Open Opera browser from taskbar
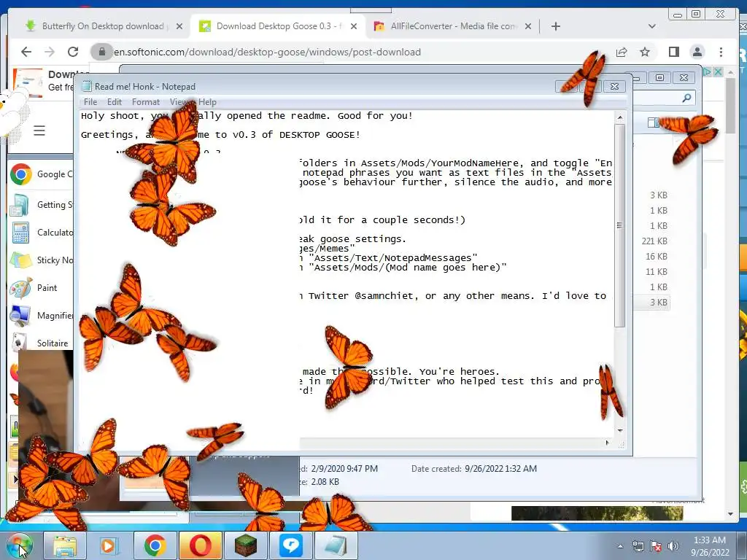Screen dimensions: 747x560 tap(200, 545)
